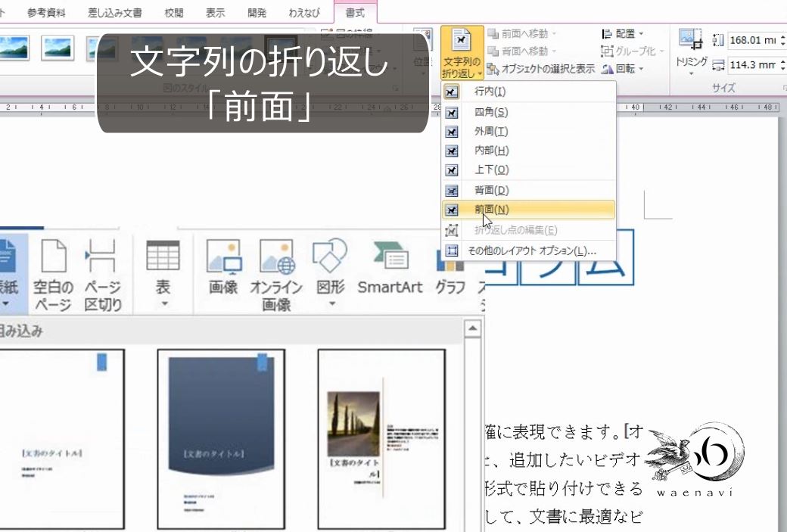
Task: Click the 外周 wrap icon
Action: pyautogui.click(x=452, y=132)
